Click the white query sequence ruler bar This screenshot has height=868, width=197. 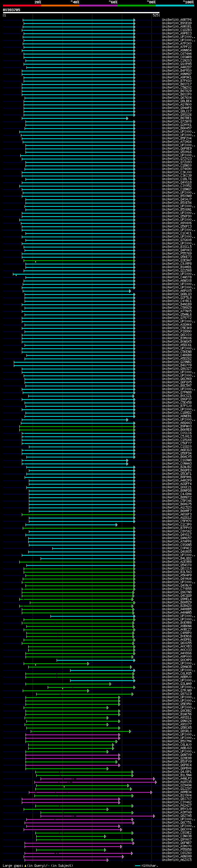[x=81, y=13]
